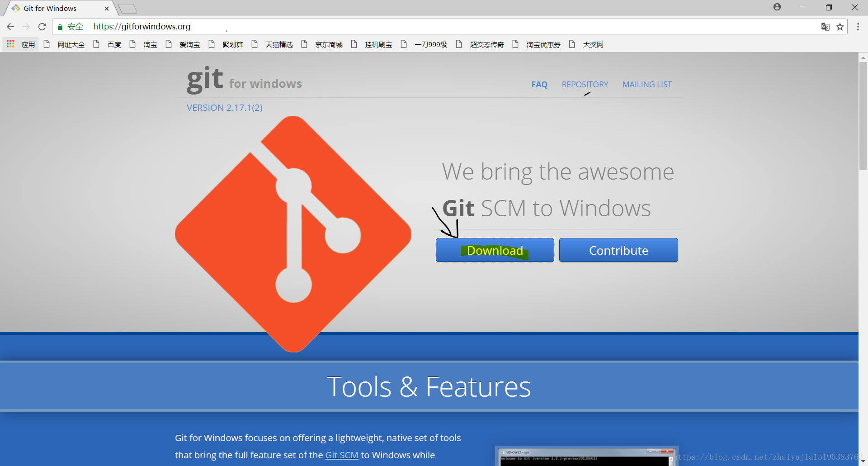
Task: Click the page scrollbar down arrow
Action: tap(863, 461)
